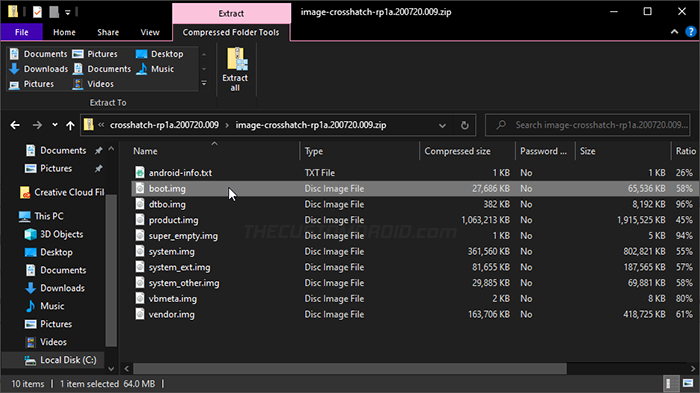
Task: Switch to the Share ribbon tab
Action: (x=108, y=32)
